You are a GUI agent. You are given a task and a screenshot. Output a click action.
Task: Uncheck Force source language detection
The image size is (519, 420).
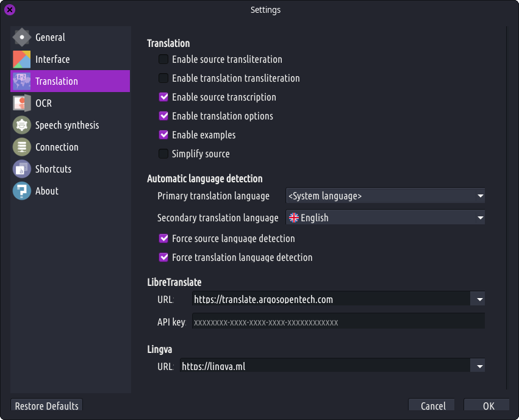click(163, 238)
